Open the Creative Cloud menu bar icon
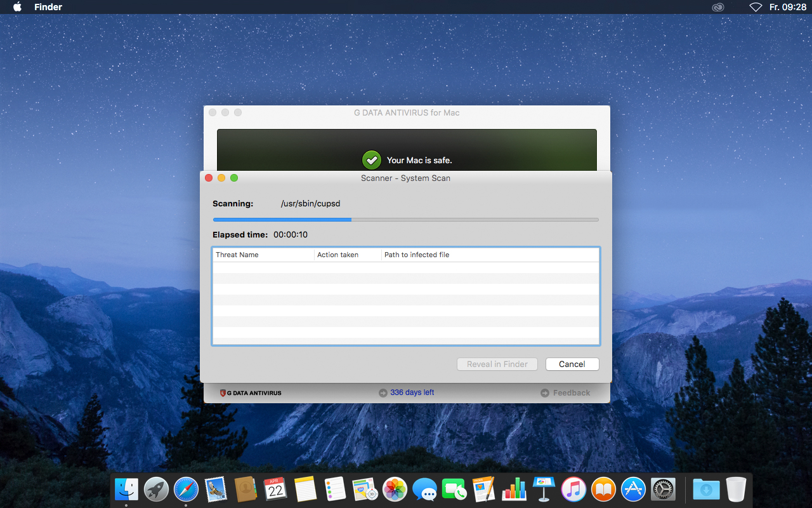The image size is (812, 508). (x=718, y=7)
